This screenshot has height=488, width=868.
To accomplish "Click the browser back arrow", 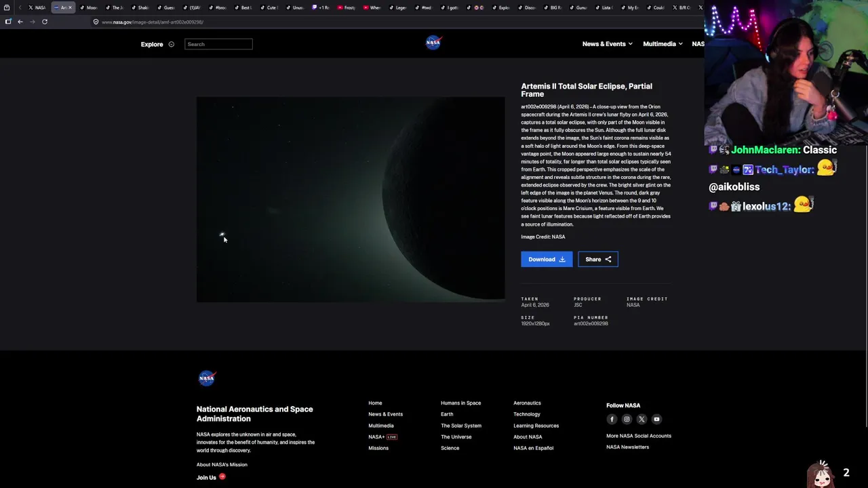I will (20, 22).
